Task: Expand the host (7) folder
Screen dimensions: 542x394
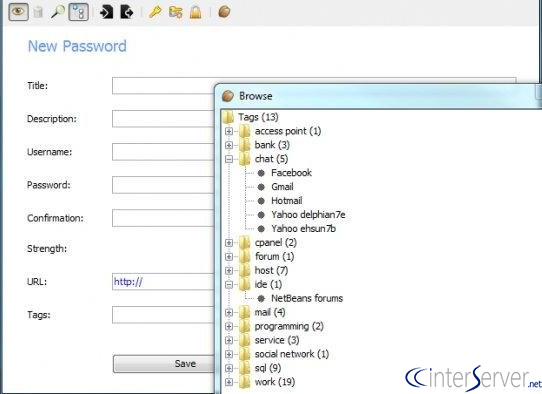Action: coord(228,270)
